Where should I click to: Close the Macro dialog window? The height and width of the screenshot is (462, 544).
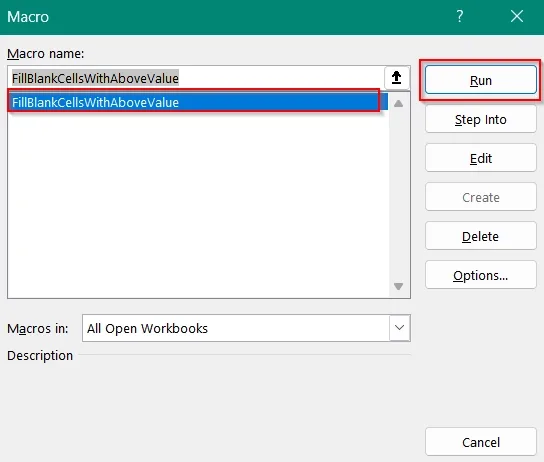517,16
